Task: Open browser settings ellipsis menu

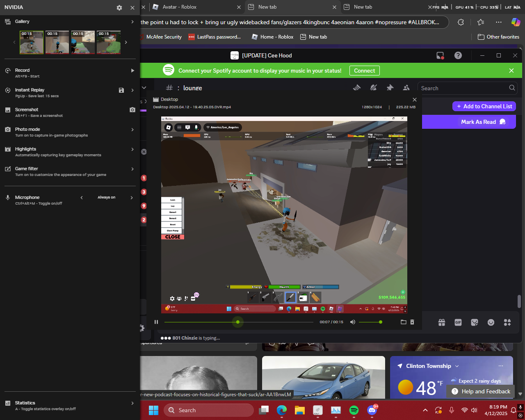Action: coord(498,22)
